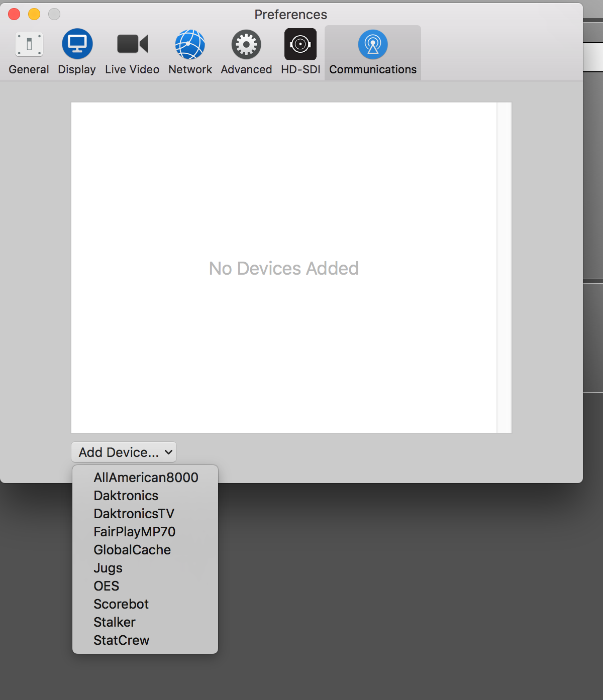The width and height of the screenshot is (603, 700).
Task: Select OES in the device menu
Action: (145, 586)
